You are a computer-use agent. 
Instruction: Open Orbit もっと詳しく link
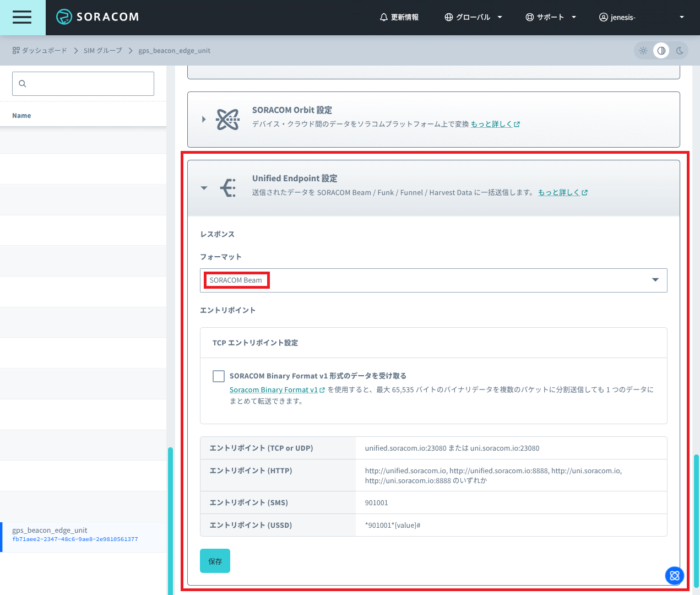(x=495, y=124)
